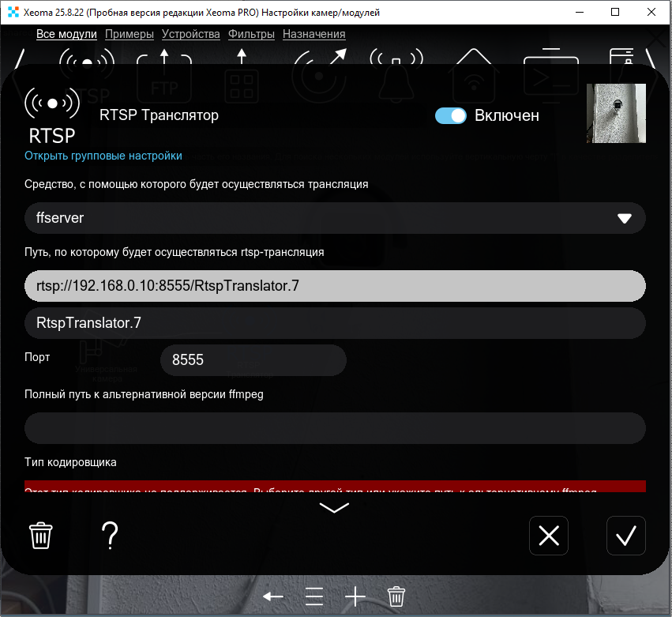Click the Порт field showing 8555
The image size is (672, 617).
tap(253, 360)
